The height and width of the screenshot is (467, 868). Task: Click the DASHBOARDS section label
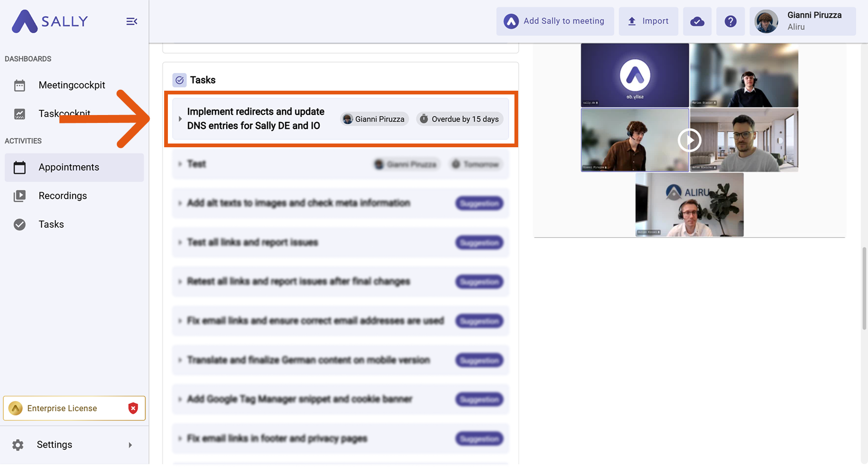pos(28,59)
